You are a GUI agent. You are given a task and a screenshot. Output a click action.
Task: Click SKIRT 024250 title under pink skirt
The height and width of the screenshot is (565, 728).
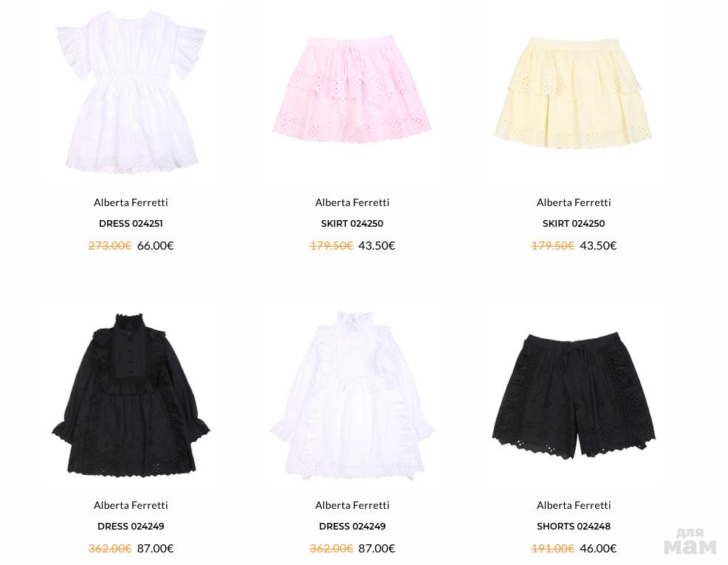point(352,223)
